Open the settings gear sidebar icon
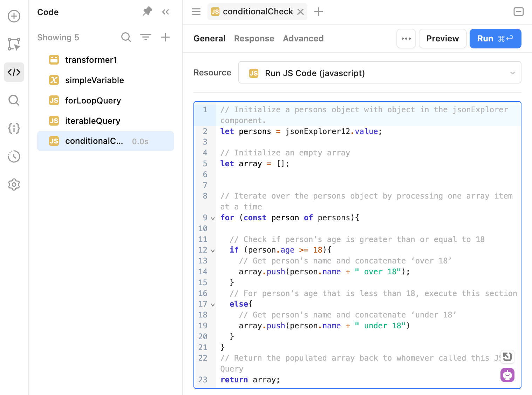Viewport: 532px width, 395px height. pos(14,185)
